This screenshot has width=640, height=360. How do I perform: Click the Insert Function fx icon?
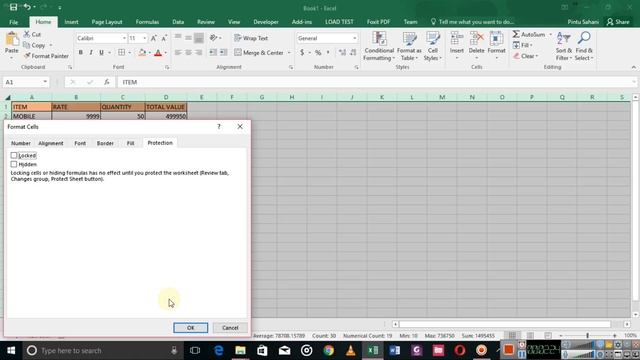click(x=107, y=82)
